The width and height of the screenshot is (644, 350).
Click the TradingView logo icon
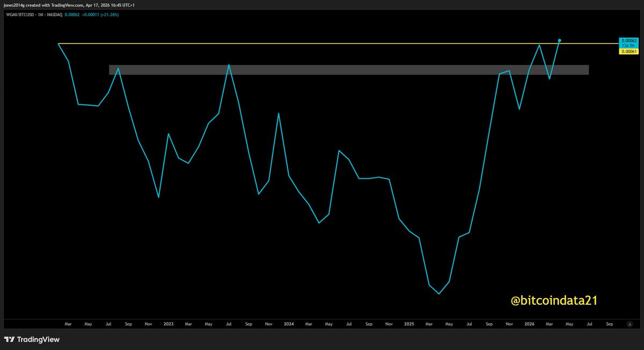(x=9, y=340)
